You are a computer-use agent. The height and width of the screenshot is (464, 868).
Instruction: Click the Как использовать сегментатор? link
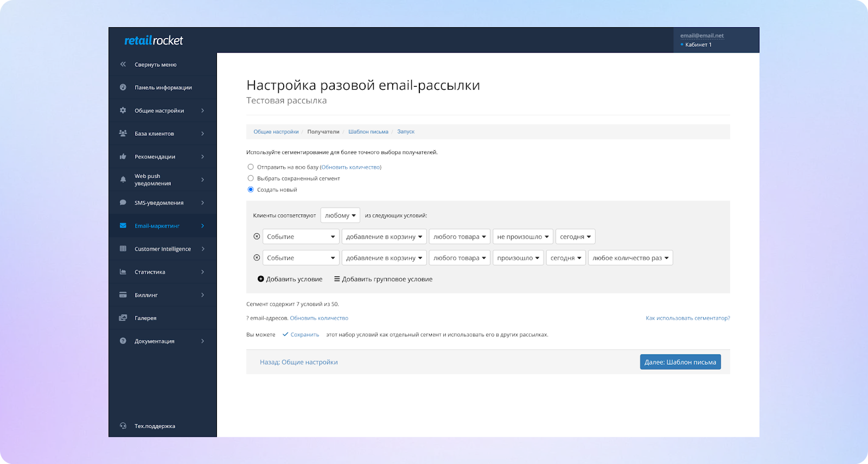[x=687, y=318]
